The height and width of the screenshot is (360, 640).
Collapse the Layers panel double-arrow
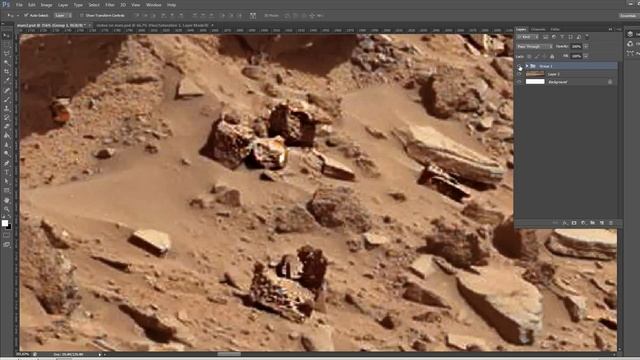[x=611, y=29]
